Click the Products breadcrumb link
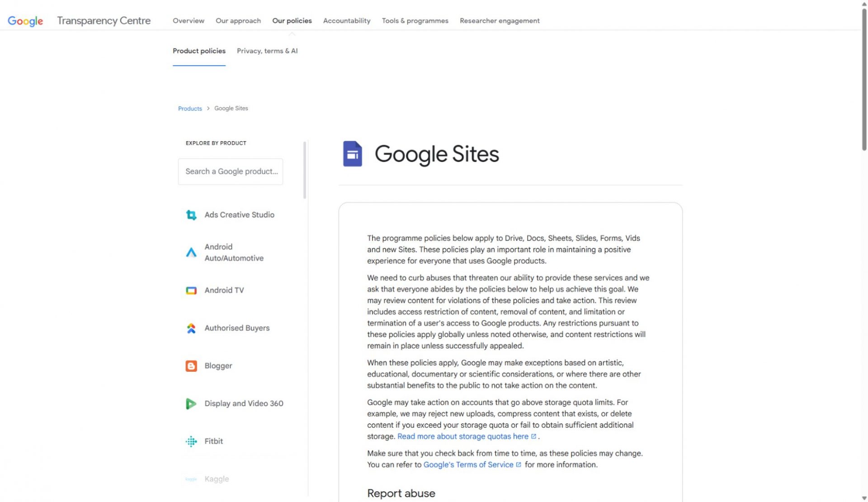This screenshot has width=868, height=502. coord(189,108)
